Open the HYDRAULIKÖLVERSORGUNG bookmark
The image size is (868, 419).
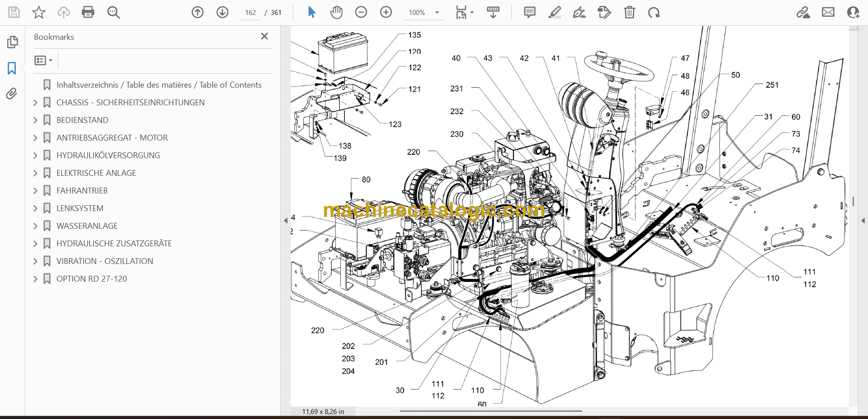pos(108,155)
